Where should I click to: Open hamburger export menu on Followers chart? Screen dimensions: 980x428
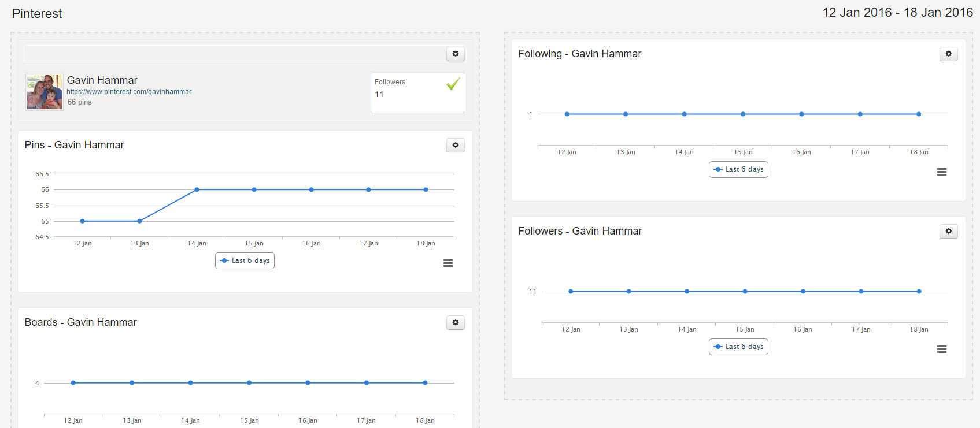click(942, 349)
